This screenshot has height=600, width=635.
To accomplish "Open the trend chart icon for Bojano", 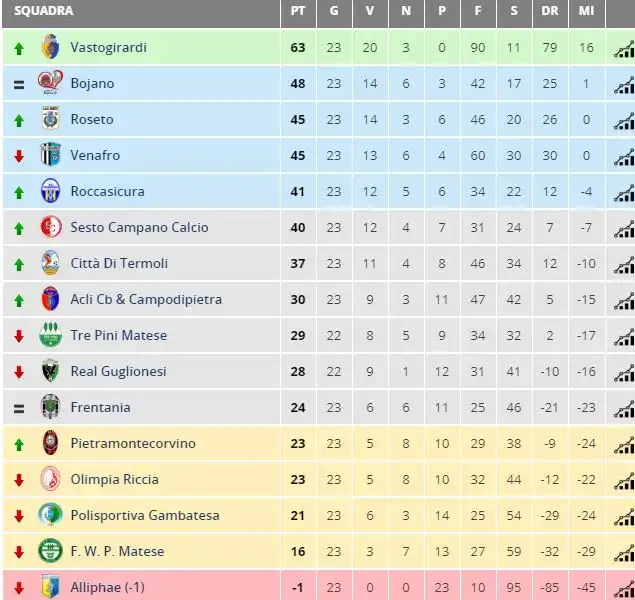I will tap(624, 85).
